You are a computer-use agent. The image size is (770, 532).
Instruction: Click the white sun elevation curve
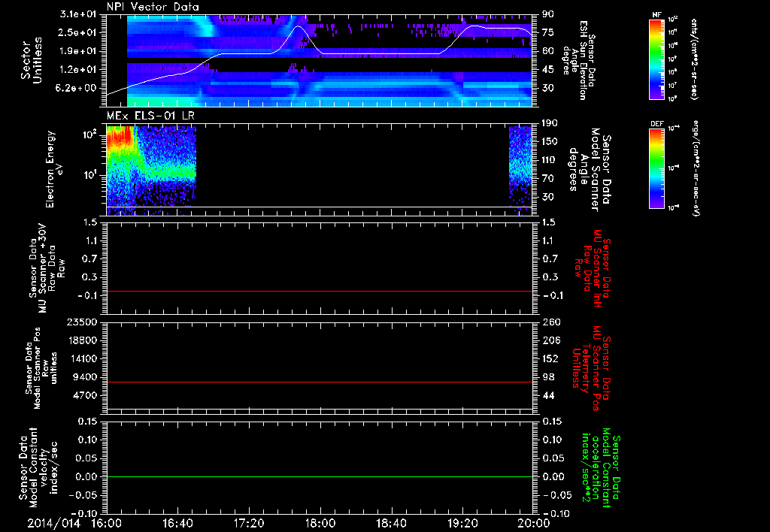pyautogui.click(x=383, y=53)
